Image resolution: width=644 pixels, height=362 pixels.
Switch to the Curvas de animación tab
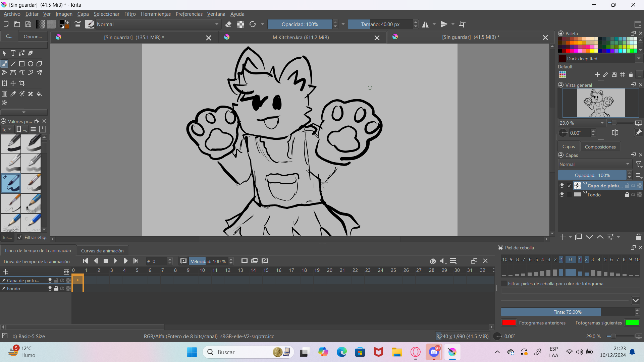coord(102,251)
